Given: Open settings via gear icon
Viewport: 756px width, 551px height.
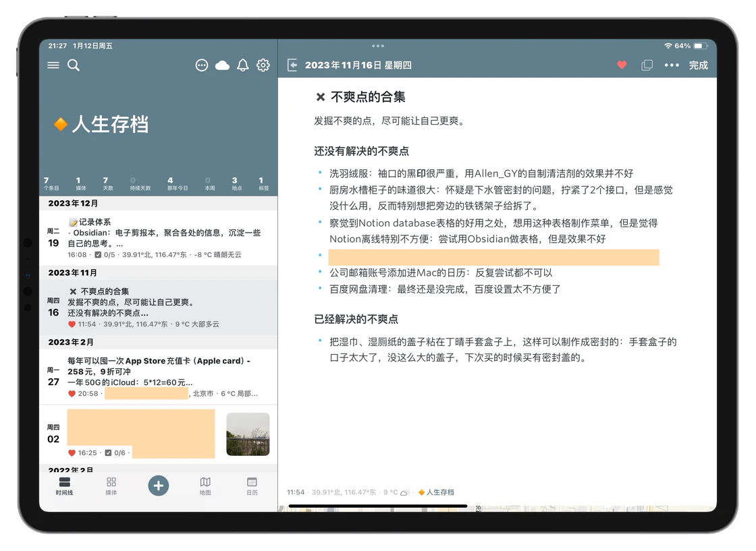Looking at the screenshot, I should click(x=263, y=65).
